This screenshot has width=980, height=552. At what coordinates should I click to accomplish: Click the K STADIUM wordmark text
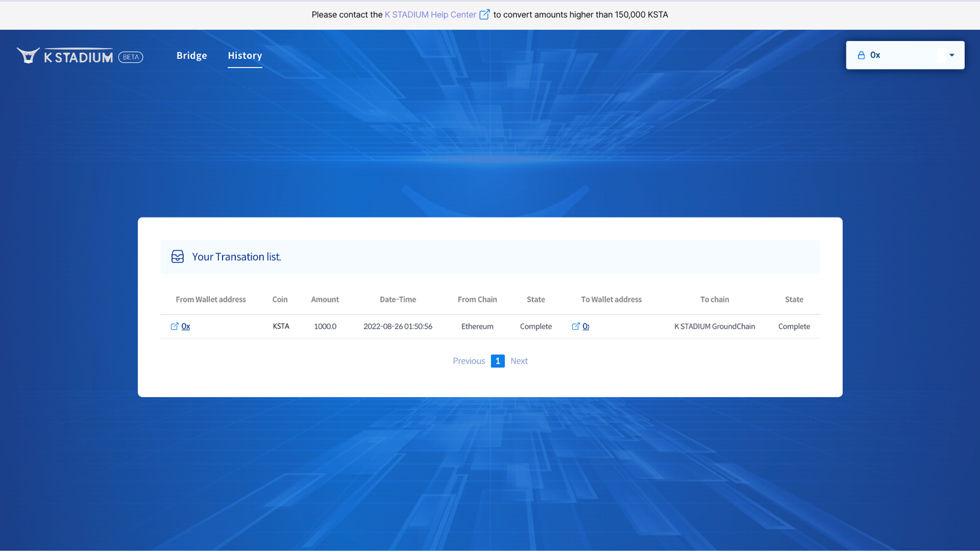click(x=79, y=57)
